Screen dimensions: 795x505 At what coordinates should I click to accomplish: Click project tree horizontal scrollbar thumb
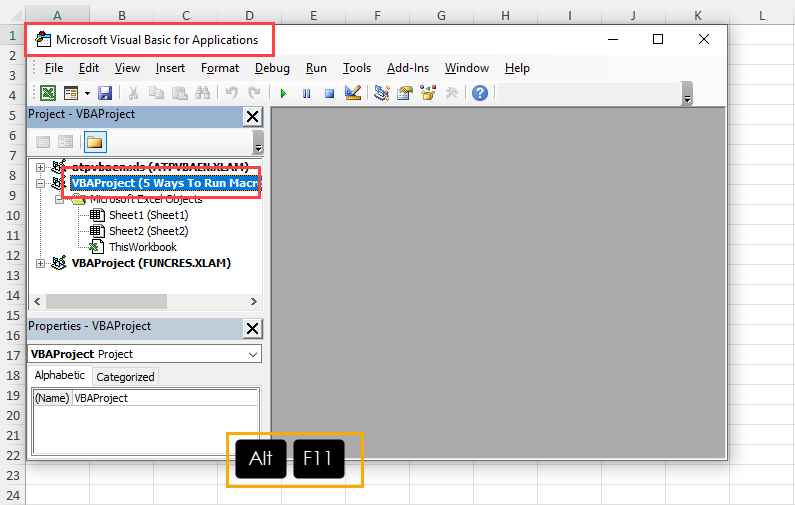click(106, 302)
